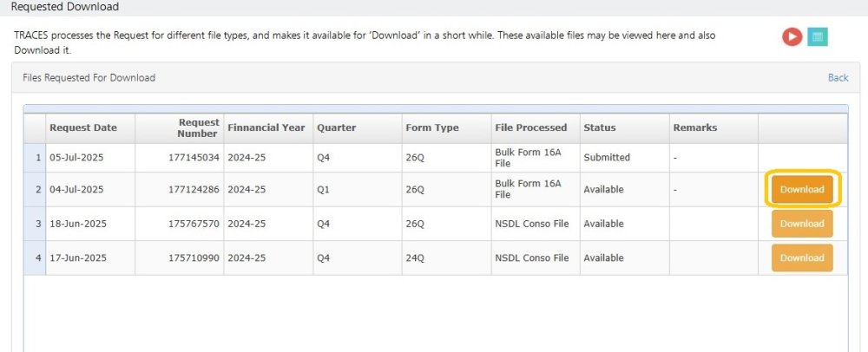This screenshot has width=868, height=352.
Task: Download the Q1 Bulk Form 16A file
Action: tap(802, 190)
